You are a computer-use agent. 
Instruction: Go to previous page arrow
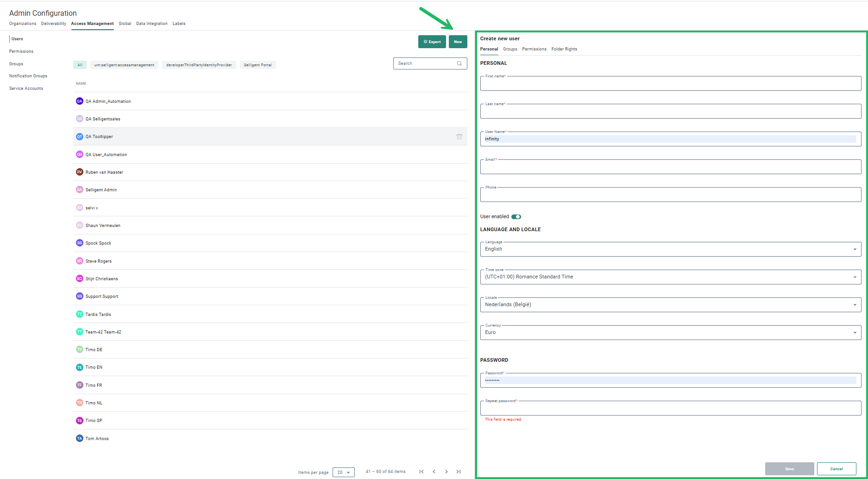click(434, 472)
